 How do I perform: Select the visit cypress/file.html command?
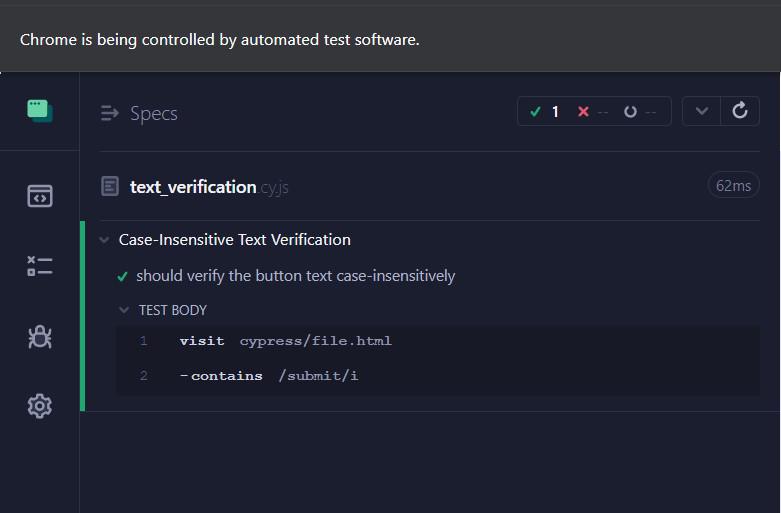point(285,341)
